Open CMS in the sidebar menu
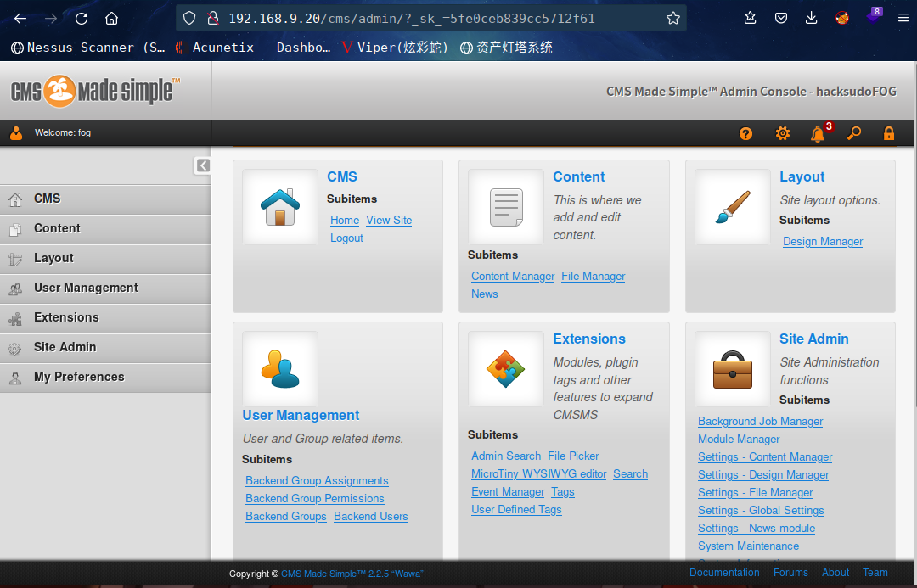Screen dimensions: 917x588 coord(105,199)
